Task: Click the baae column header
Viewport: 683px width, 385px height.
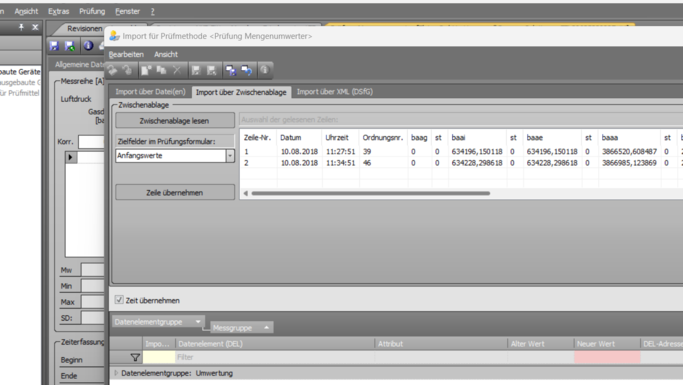Action: (x=552, y=138)
